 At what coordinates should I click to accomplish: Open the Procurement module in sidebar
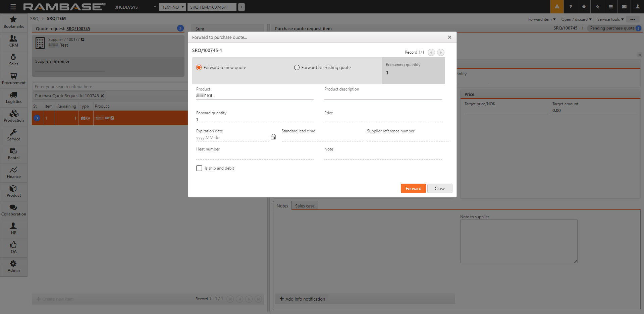tap(13, 79)
